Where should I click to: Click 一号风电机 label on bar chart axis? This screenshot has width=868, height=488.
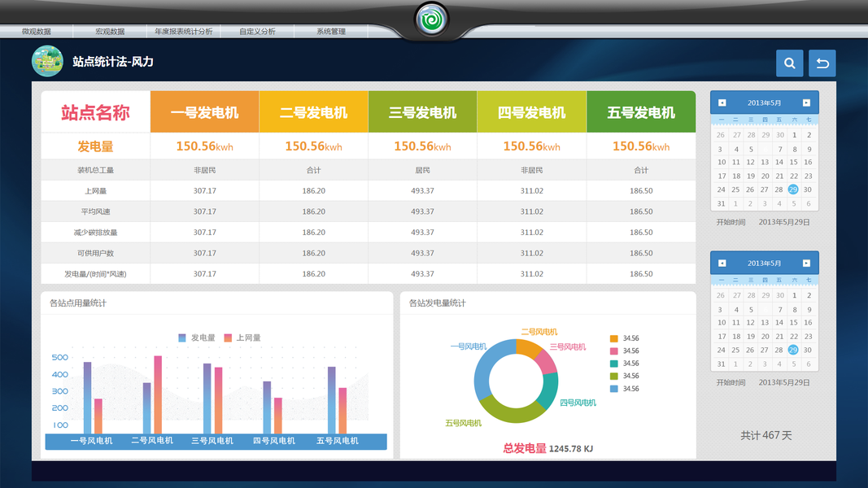pos(91,441)
